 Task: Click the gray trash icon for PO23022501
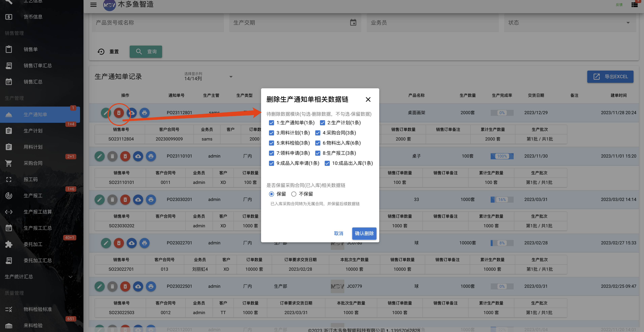pos(112,287)
